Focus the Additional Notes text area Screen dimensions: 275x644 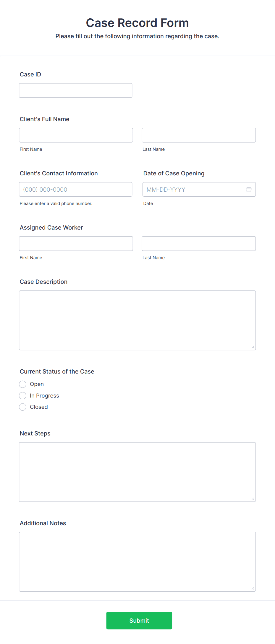tap(137, 561)
